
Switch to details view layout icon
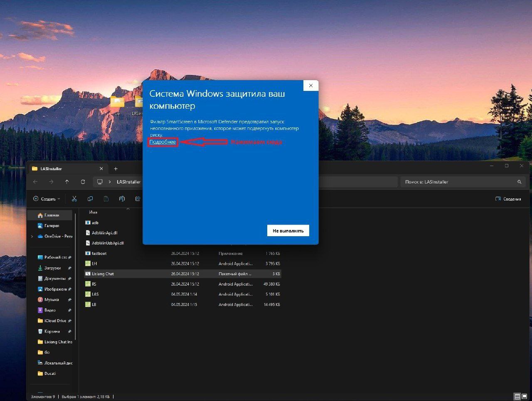pyautogui.click(x=517, y=396)
